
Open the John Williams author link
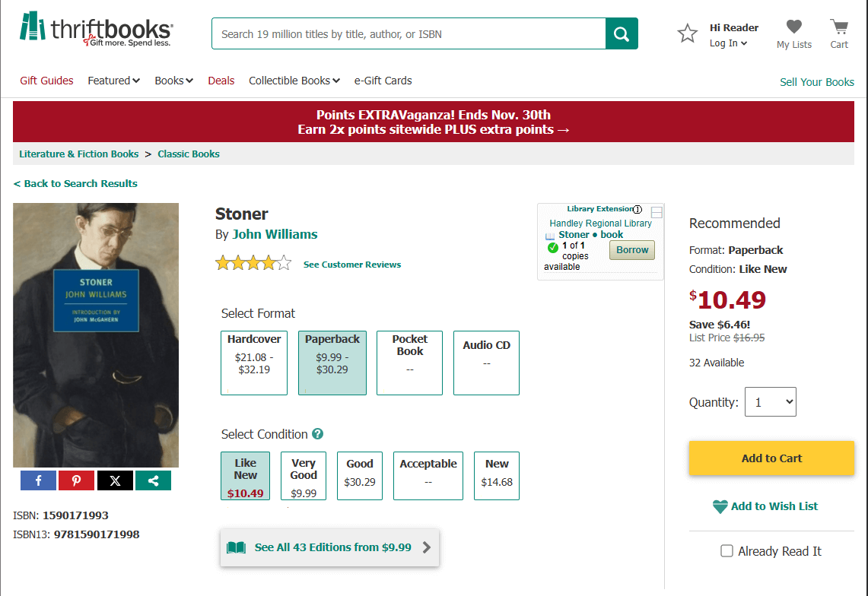pos(275,234)
